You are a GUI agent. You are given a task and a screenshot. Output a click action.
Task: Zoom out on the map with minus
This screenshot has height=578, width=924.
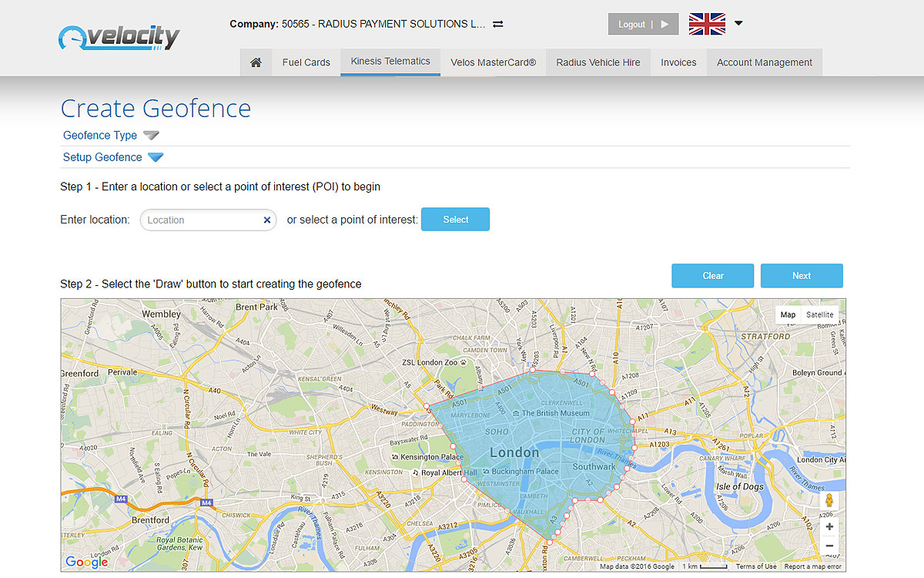tap(829, 546)
